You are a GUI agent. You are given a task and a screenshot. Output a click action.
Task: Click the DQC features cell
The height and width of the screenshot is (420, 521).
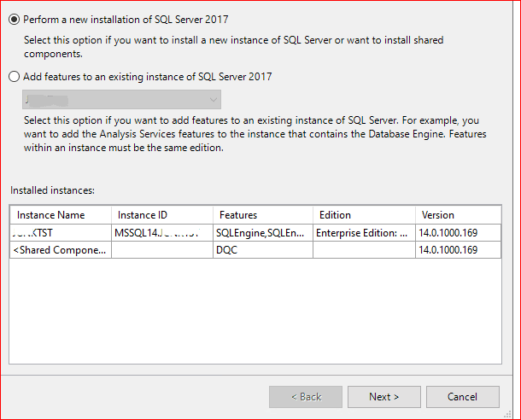262,249
